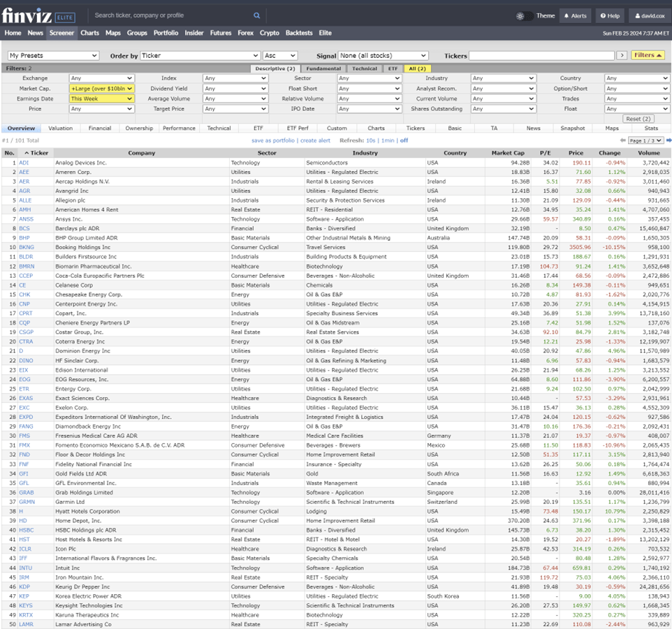The height and width of the screenshot is (629, 672).
Task: Click the Help question-mark icon
Action: point(605,15)
